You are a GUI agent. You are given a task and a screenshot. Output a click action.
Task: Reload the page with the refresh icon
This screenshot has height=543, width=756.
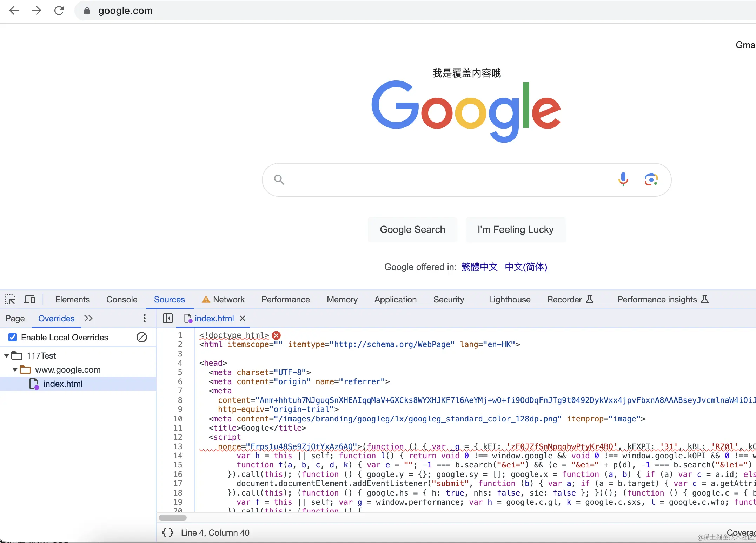[x=59, y=11]
